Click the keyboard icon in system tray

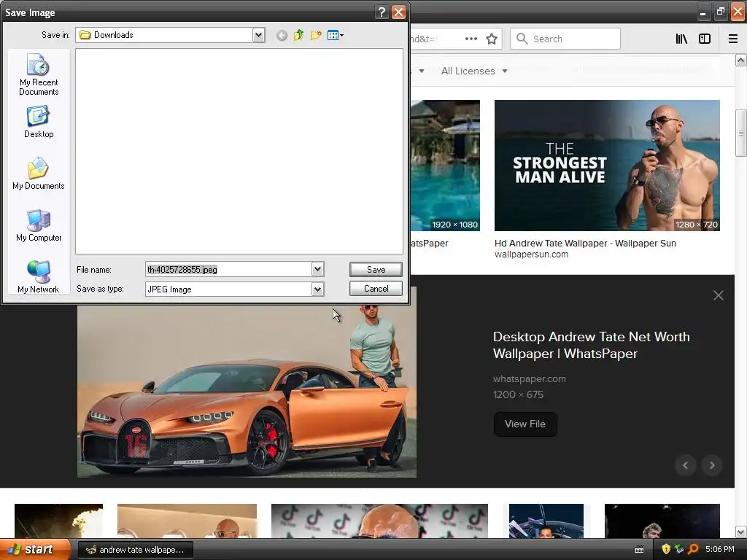(x=639, y=550)
